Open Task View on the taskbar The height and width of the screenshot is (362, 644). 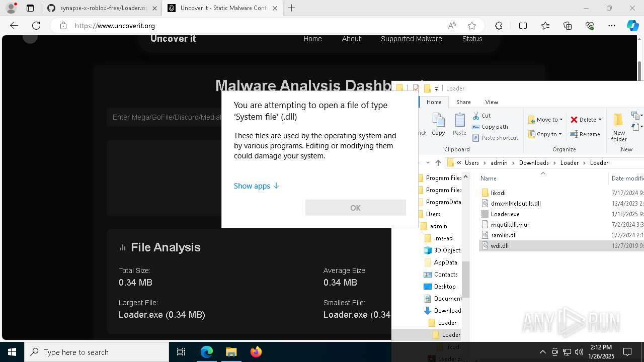(x=181, y=352)
